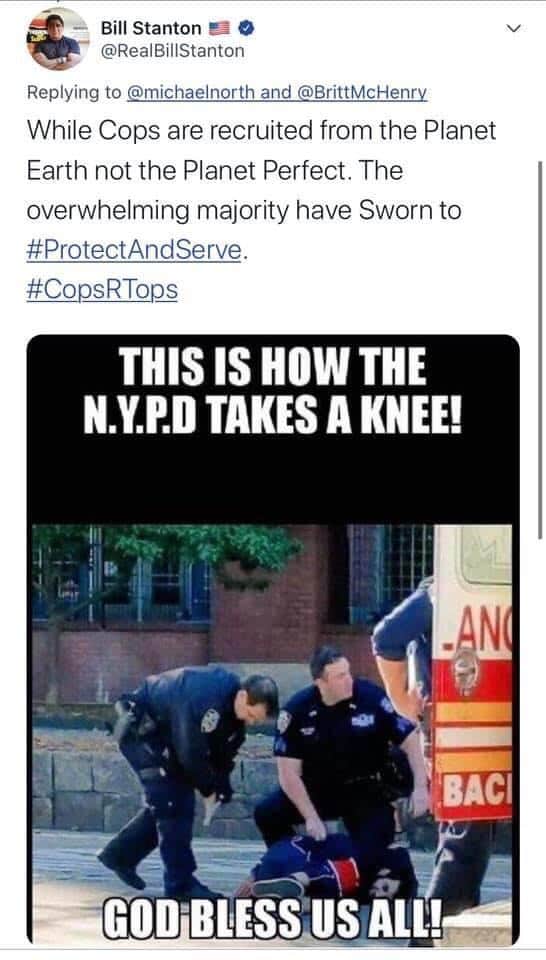Open the @BrittMcHenry mention link

tap(362, 92)
